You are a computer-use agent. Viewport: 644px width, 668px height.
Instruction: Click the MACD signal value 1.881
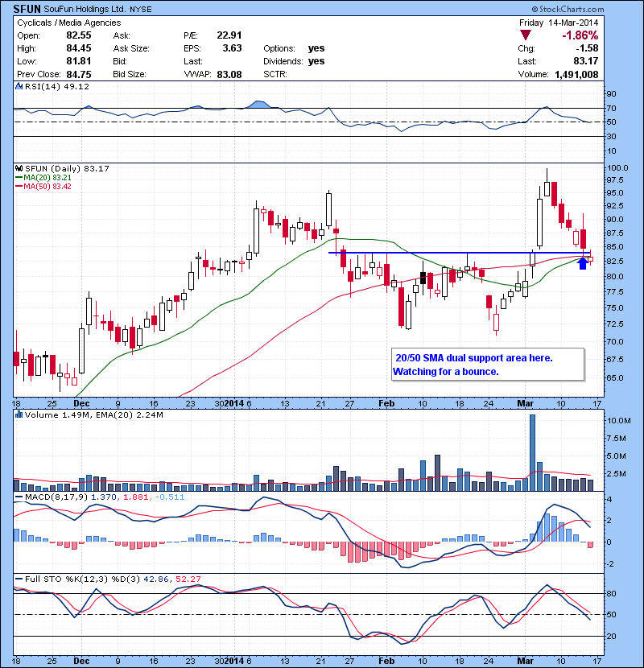135,497
